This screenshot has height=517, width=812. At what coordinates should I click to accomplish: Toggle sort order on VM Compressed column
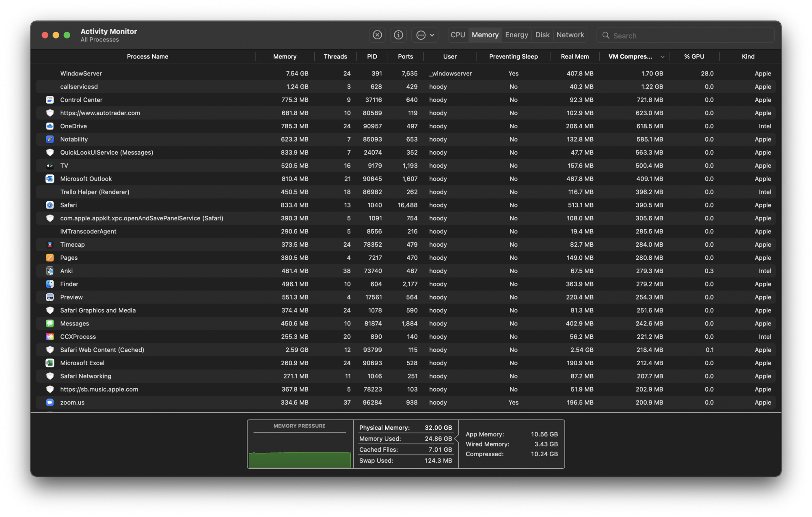coord(635,57)
